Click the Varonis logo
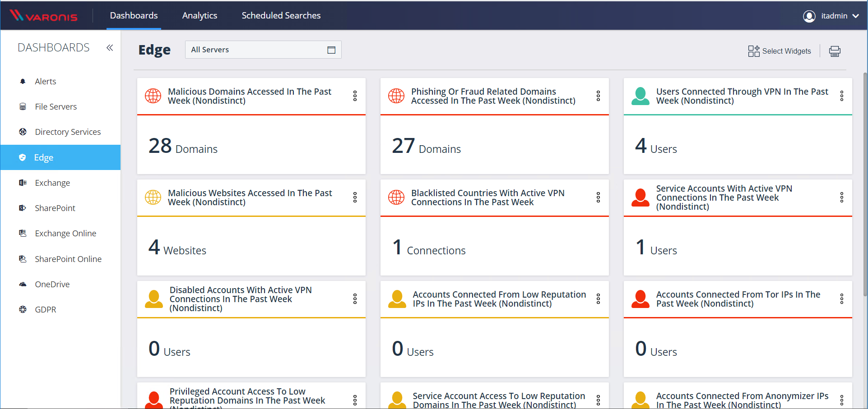The height and width of the screenshot is (409, 868). [x=44, y=16]
